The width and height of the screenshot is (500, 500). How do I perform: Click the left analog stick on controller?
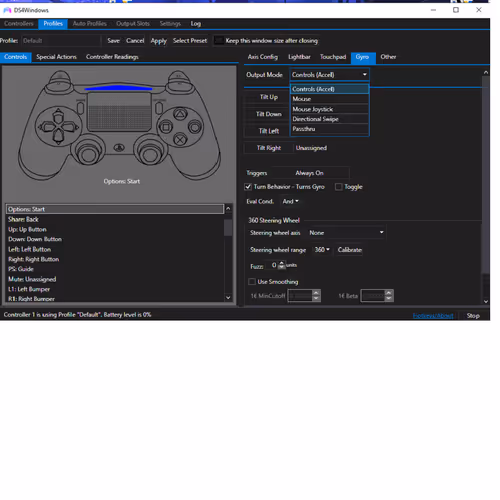click(88, 153)
